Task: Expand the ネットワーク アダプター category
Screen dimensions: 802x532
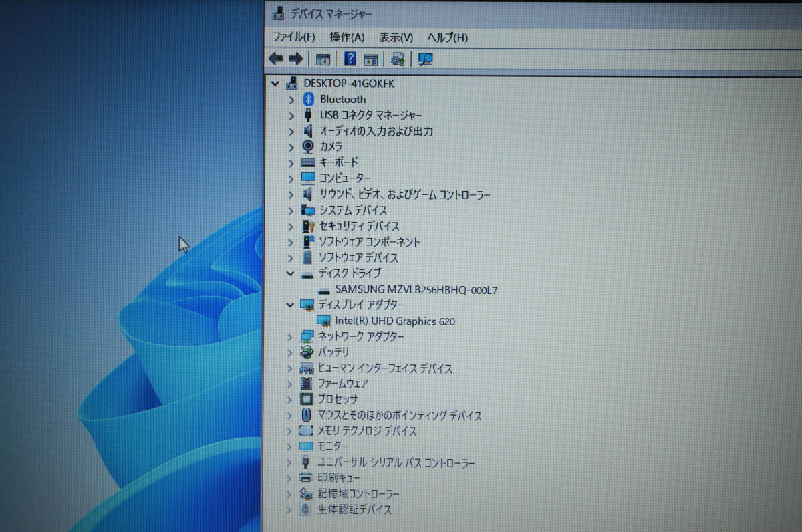Action: (290, 336)
